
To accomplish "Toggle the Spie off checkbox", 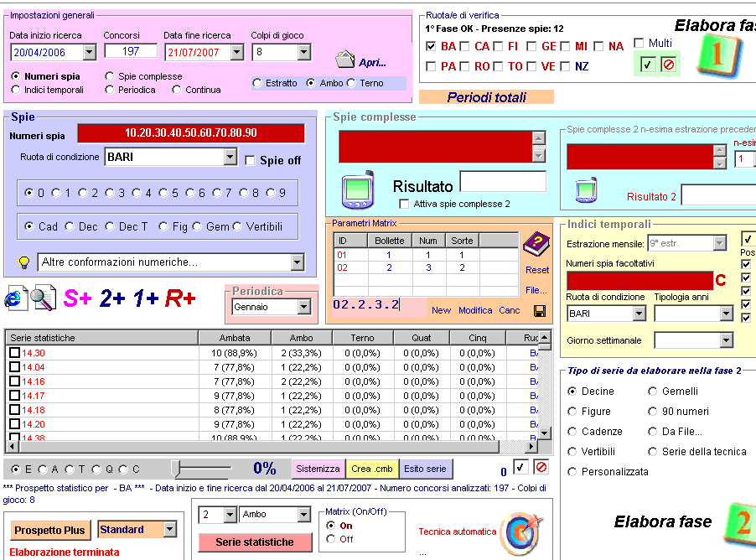I will 250,160.
